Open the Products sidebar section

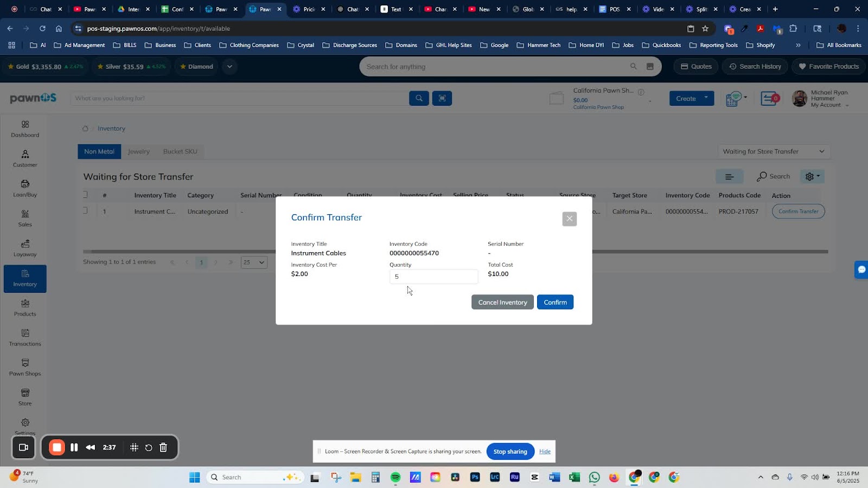[x=25, y=308]
